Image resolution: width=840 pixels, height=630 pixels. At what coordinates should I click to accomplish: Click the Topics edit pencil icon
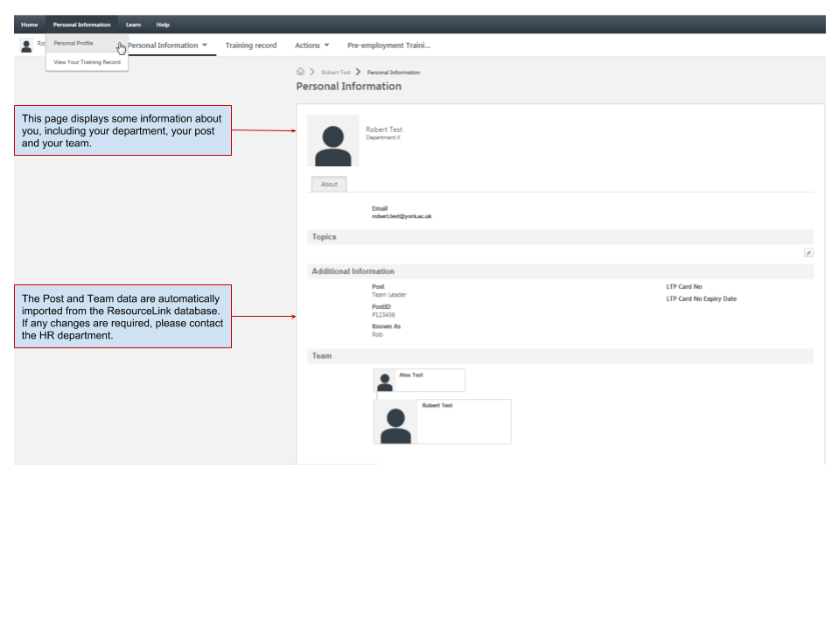point(808,253)
